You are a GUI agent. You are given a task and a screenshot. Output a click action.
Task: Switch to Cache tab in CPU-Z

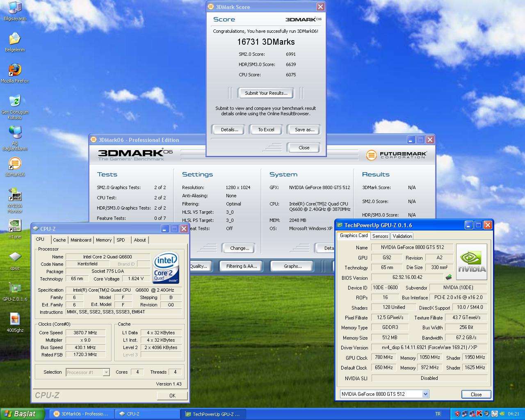point(59,240)
